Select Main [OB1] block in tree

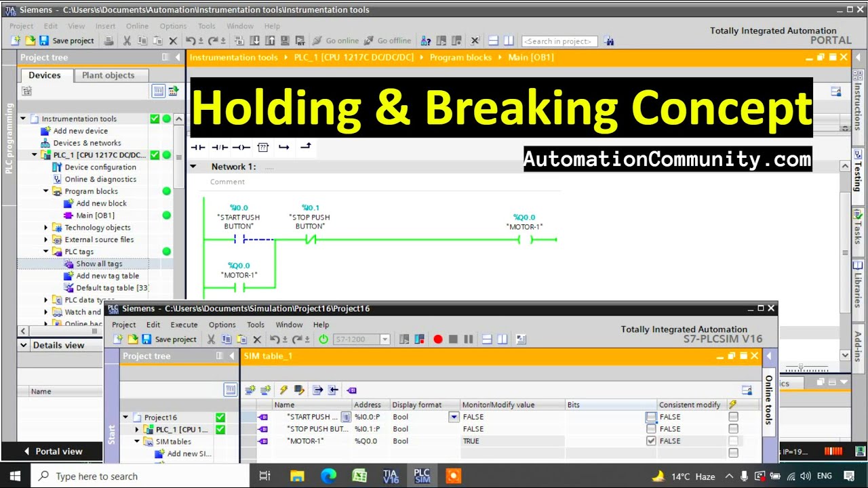coord(95,216)
